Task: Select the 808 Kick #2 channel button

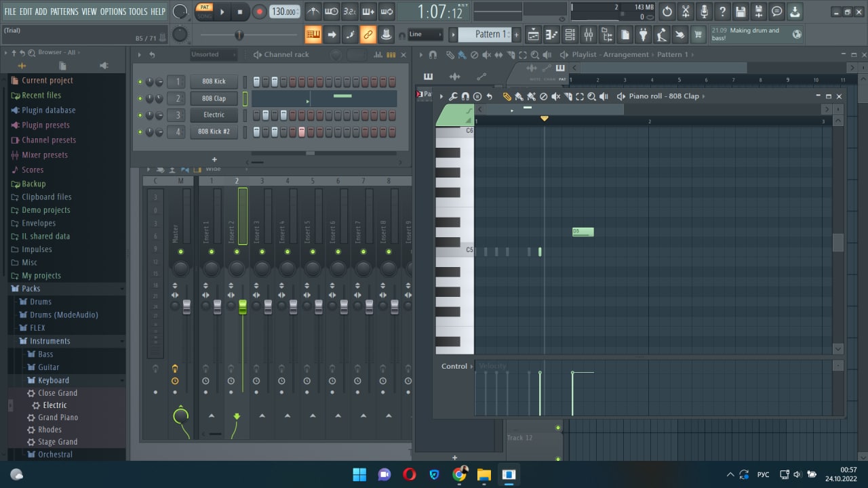Action: (x=214, y=132)
